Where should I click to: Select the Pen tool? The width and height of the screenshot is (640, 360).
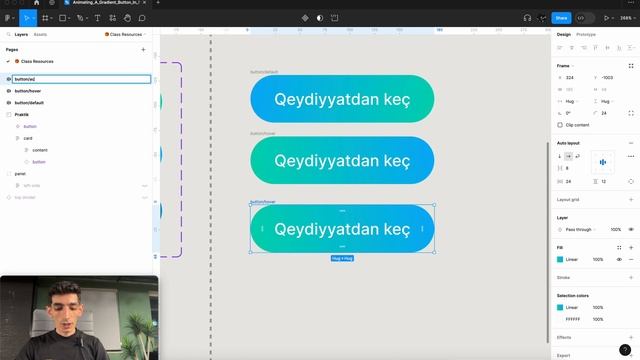(x=80, y=18)
